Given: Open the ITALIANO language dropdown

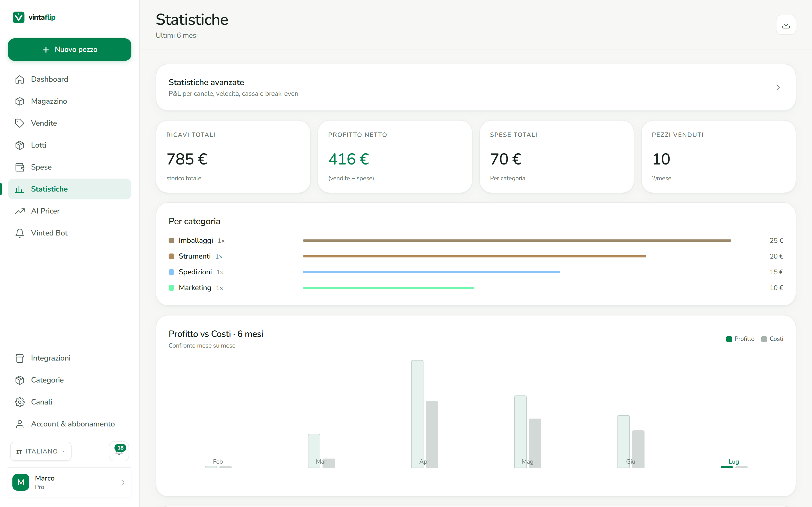Looking at the screenshot, I should pos(41,451).
